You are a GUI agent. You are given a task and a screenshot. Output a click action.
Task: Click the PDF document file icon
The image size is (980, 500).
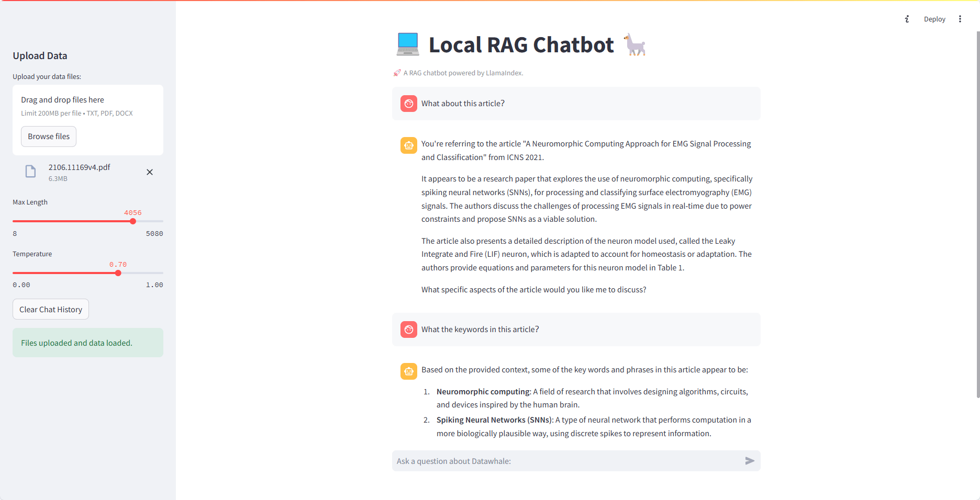click(x=31, y=172)
